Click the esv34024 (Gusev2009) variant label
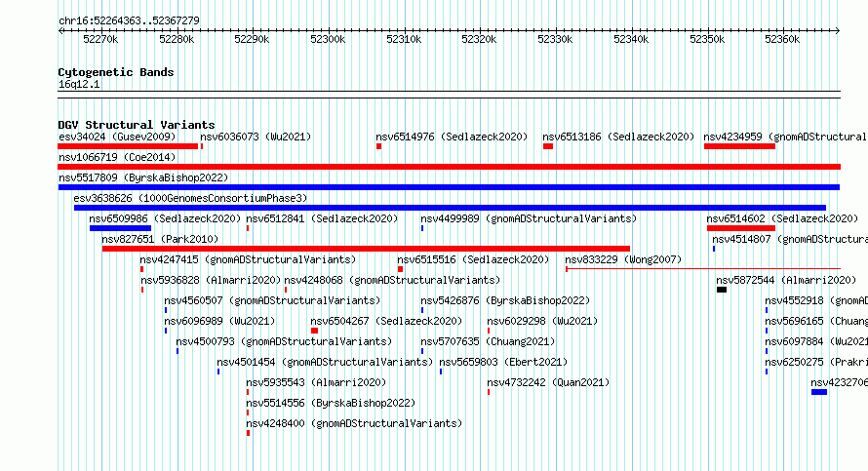This screenshot has width=868, height=471. pyautogui.click(x=117, y=137)
